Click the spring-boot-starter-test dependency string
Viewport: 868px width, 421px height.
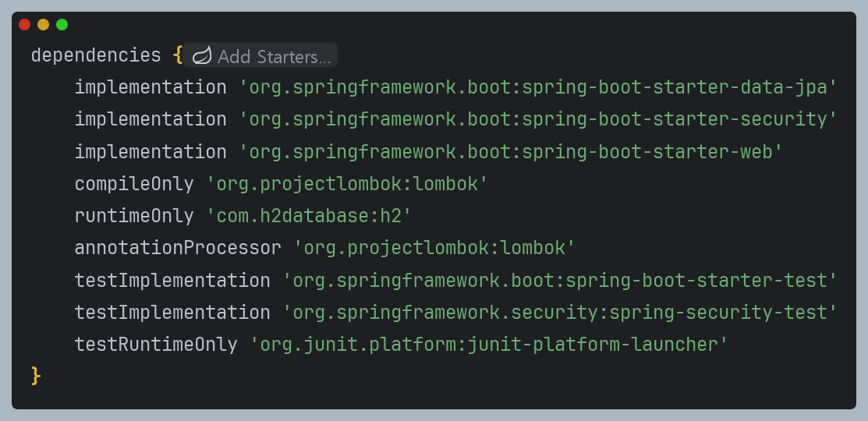pyautogui.click(x=560, y=281)
